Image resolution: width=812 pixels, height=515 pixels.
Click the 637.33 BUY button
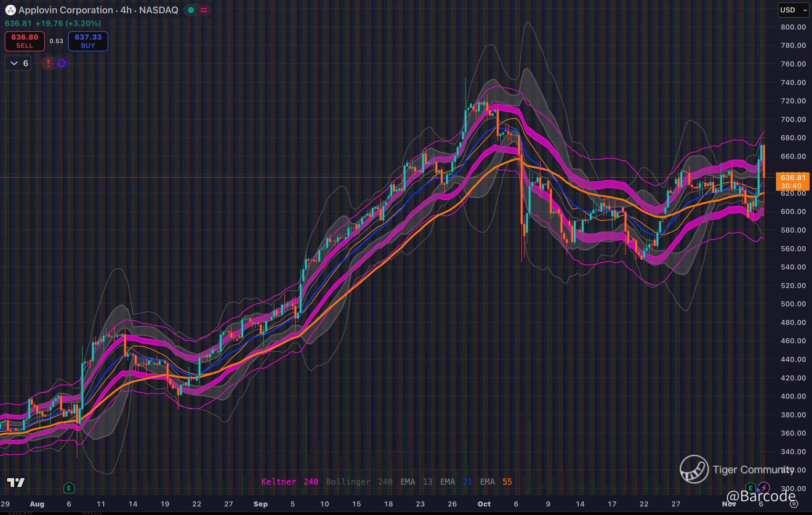pyautogui.click(x=88, y=41)
